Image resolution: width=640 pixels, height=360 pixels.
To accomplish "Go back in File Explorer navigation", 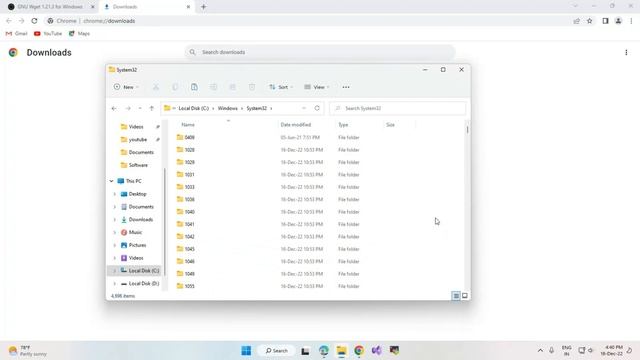I will (x=114, y=108).
